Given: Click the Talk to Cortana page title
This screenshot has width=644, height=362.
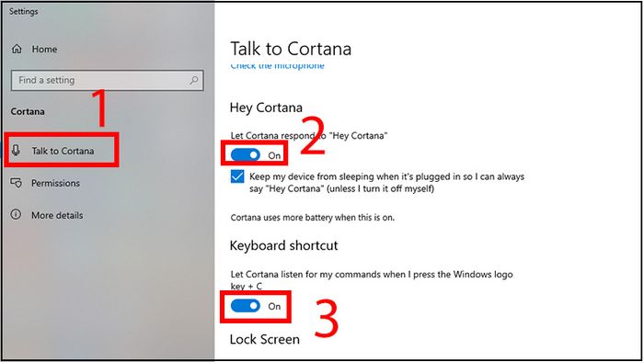Looking at the screenshot, I should pos(291,49).
